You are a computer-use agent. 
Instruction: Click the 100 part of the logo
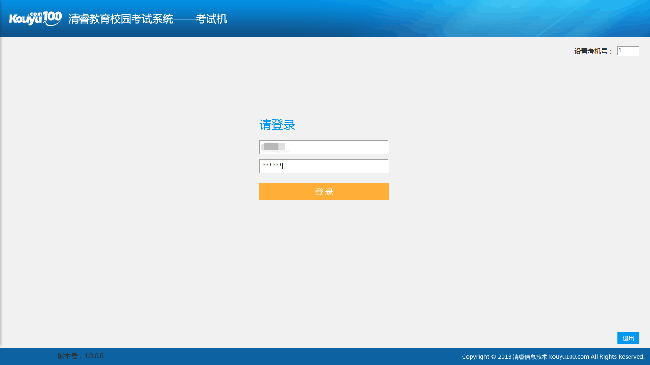coord(52,18)
